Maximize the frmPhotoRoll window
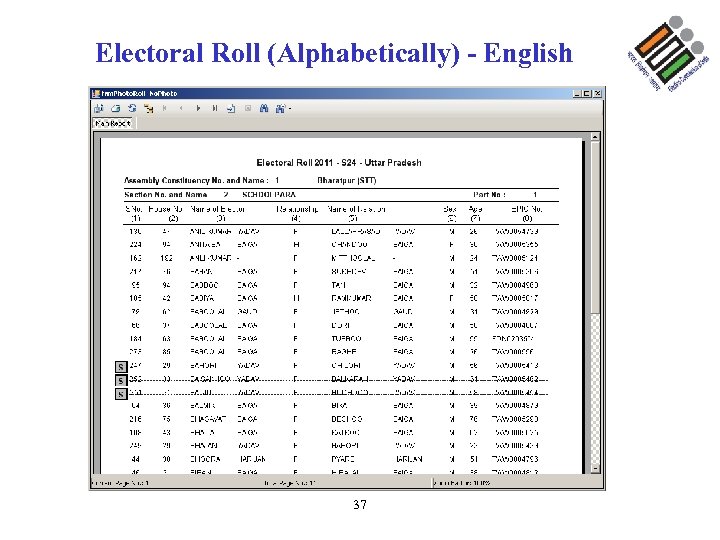 coord(587,93)
